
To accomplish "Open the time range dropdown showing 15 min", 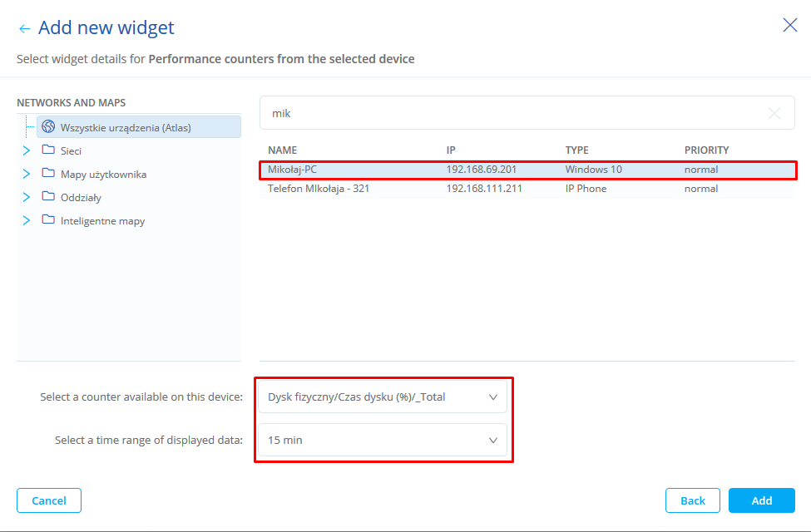I will click(383, 440).
